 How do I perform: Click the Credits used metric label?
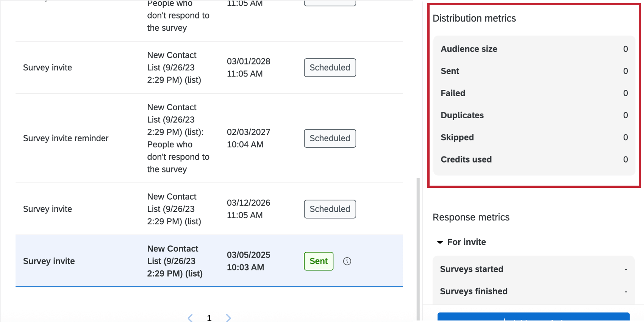click(466, 159)
